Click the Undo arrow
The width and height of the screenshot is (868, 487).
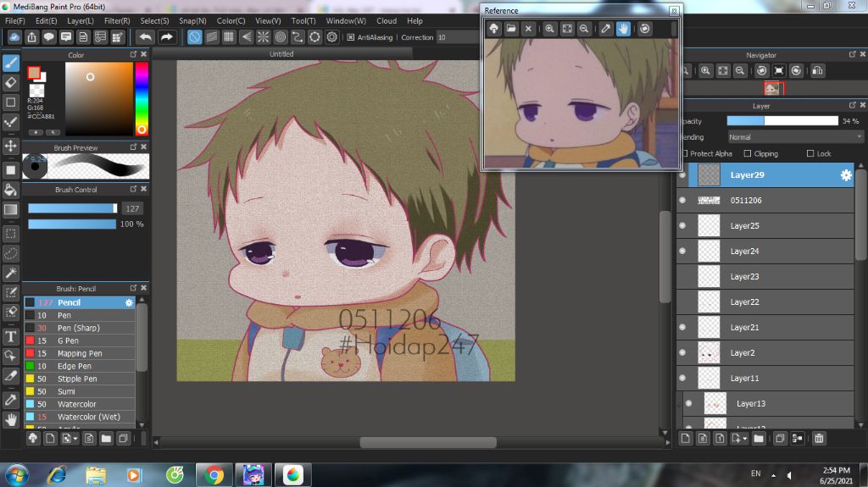pos(146,37)
